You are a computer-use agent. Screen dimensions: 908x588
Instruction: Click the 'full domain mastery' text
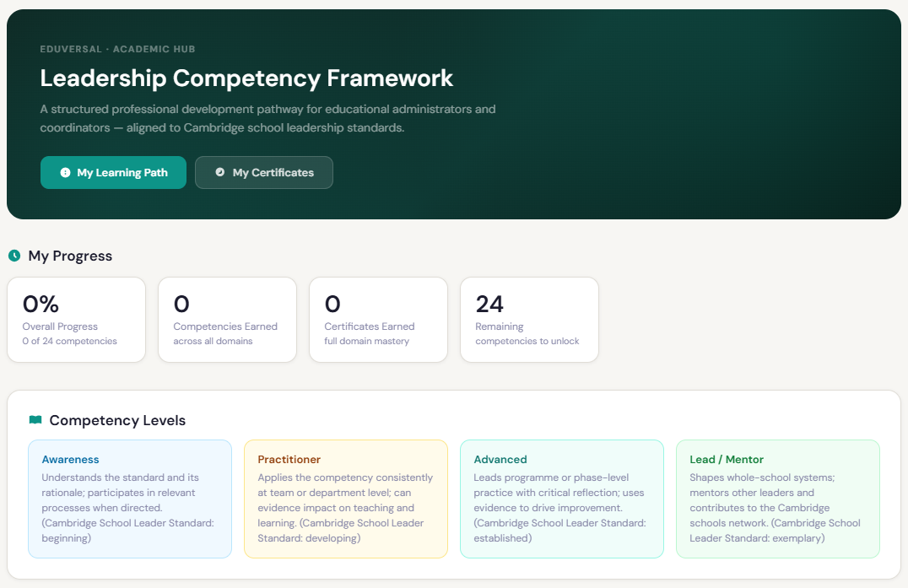tap(366, 341)
